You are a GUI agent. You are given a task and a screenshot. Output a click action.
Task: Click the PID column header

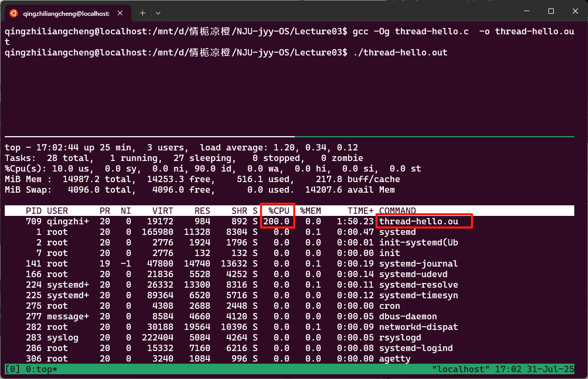coord(34,211)
